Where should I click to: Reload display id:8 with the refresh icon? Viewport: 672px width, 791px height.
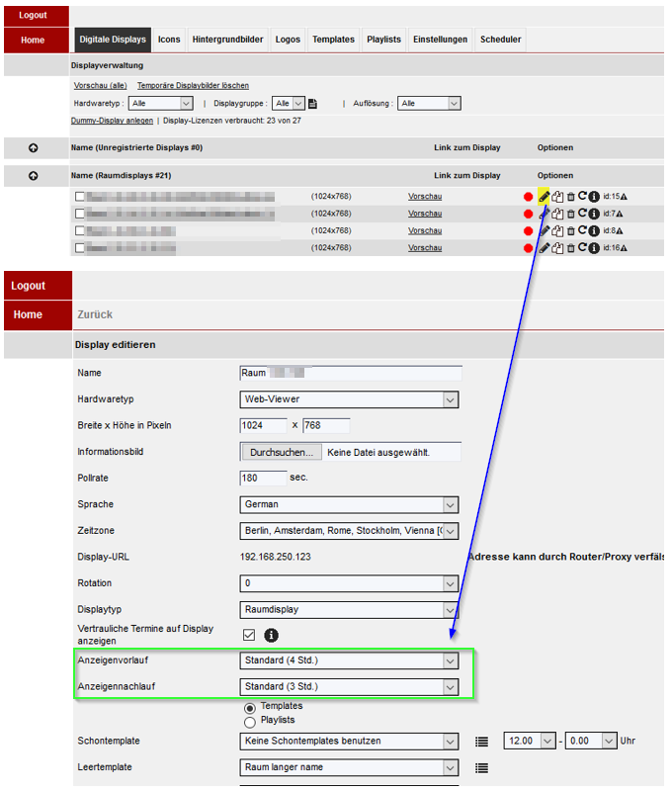(582, 230)
